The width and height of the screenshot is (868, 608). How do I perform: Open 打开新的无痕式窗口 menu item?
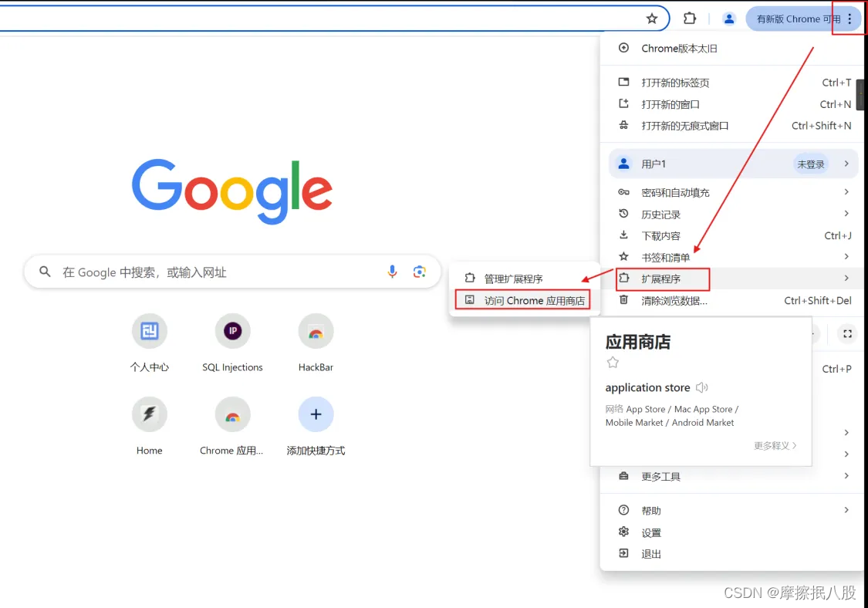point(732,126)
